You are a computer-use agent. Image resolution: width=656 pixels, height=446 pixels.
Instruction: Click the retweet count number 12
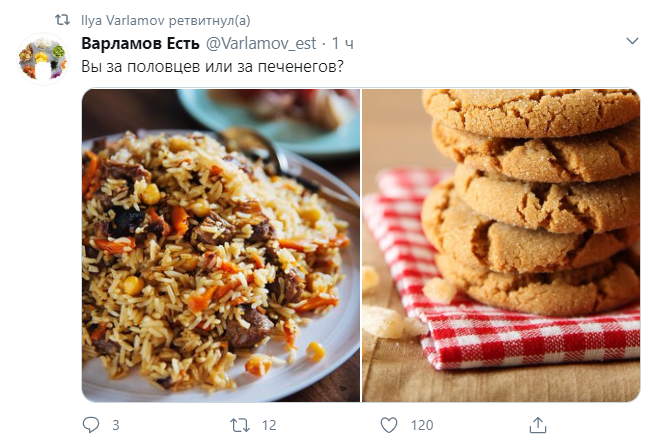268,425
